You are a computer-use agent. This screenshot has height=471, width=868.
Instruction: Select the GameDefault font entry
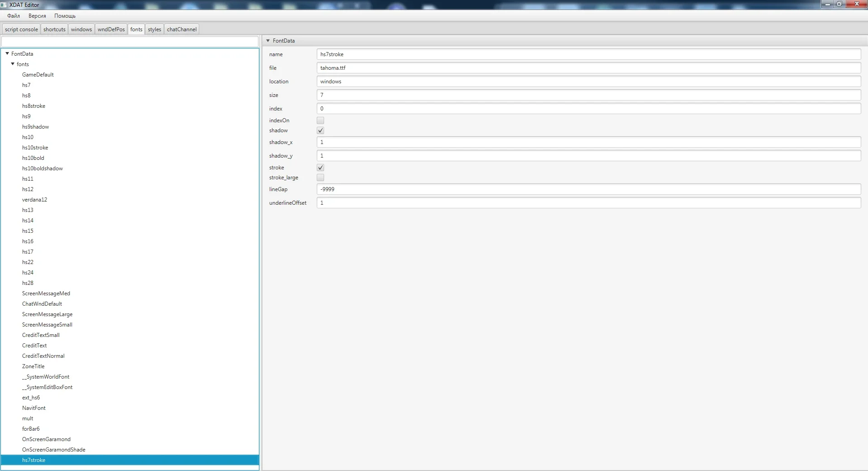[38, 75]
